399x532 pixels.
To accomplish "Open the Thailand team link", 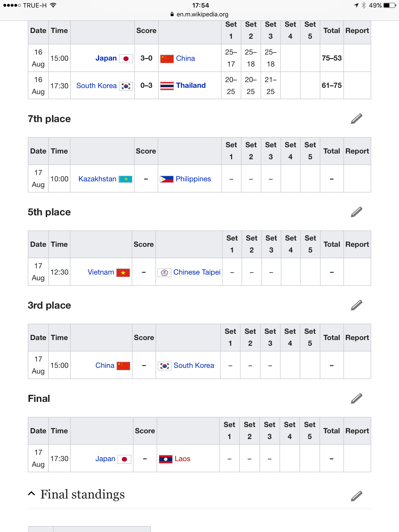I will click(191, 85).
